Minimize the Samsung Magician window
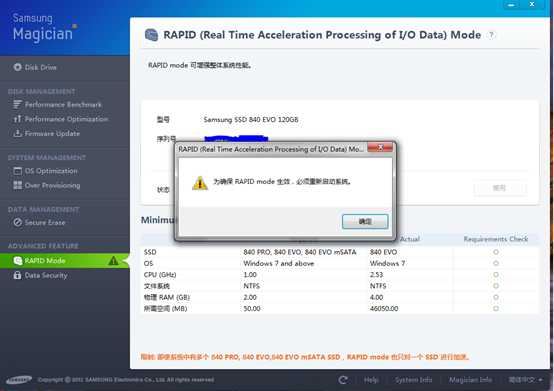Screen dimensions: 554x391 [511, 4]
